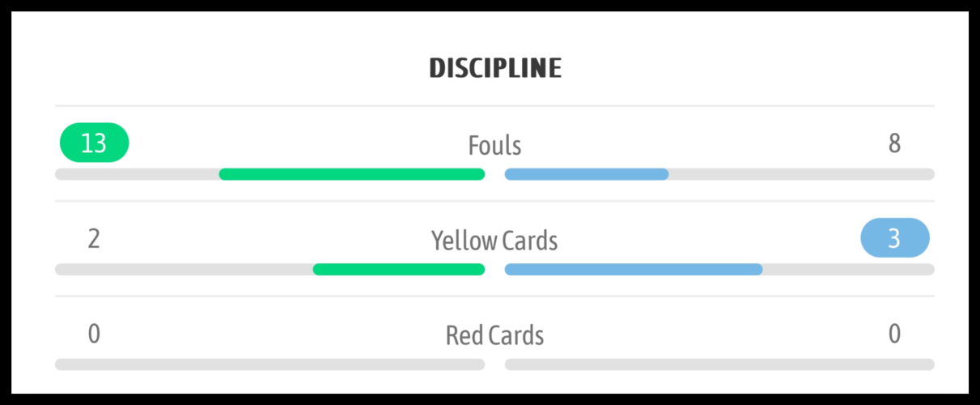980x405 pixels.
Task: Click the DISCIPLINE section heading
Action: click(494, 69)
